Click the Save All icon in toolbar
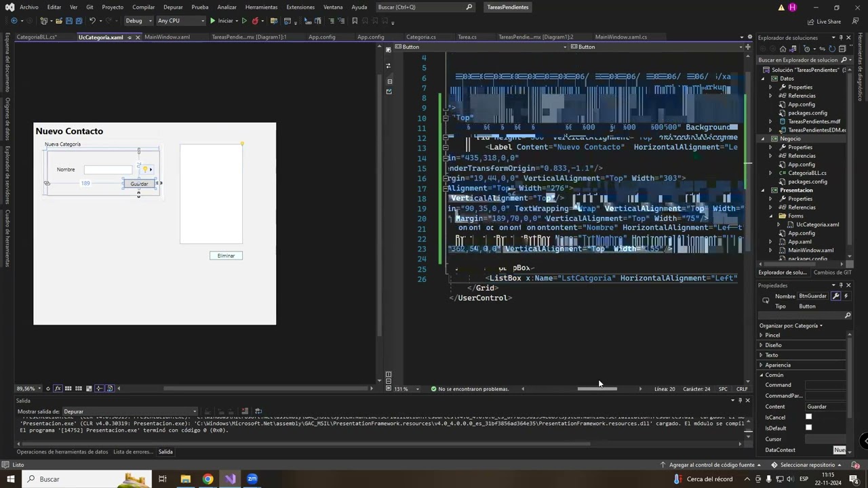This screenshot has width=868, height=488. (78, 20)
